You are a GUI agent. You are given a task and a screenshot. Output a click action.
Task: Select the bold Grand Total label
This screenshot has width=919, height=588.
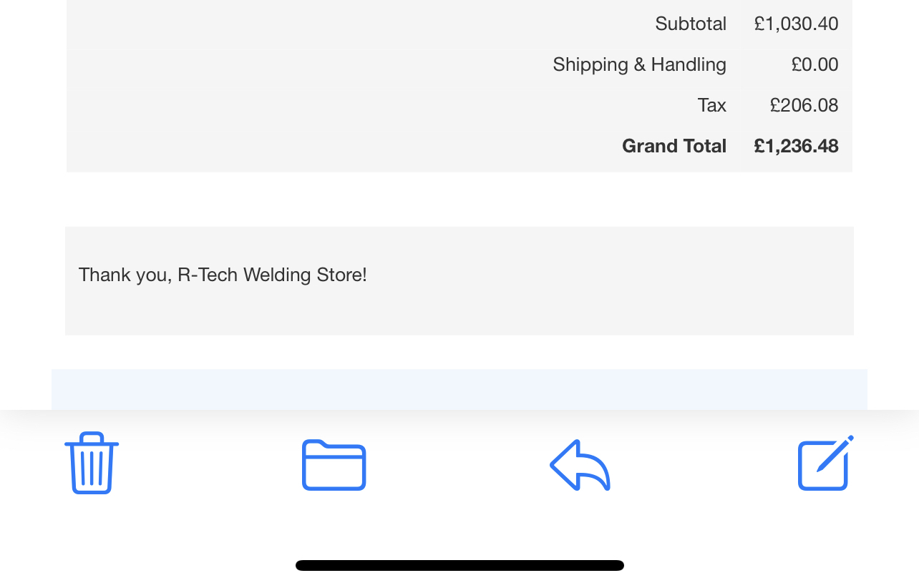[674, 146]
